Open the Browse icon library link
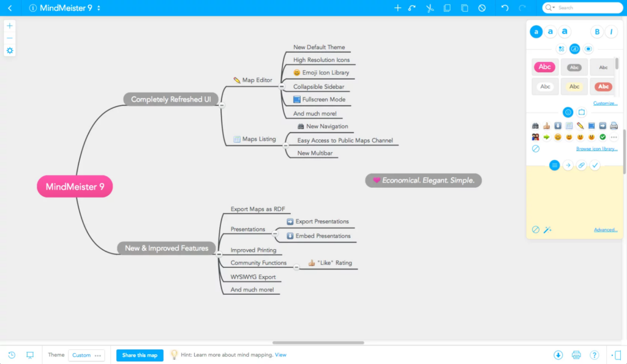The image size is (627, 364). pos(596,149)
